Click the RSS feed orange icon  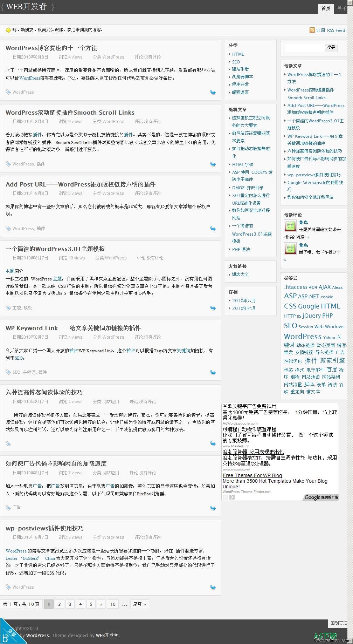click(x=312, y=30)
